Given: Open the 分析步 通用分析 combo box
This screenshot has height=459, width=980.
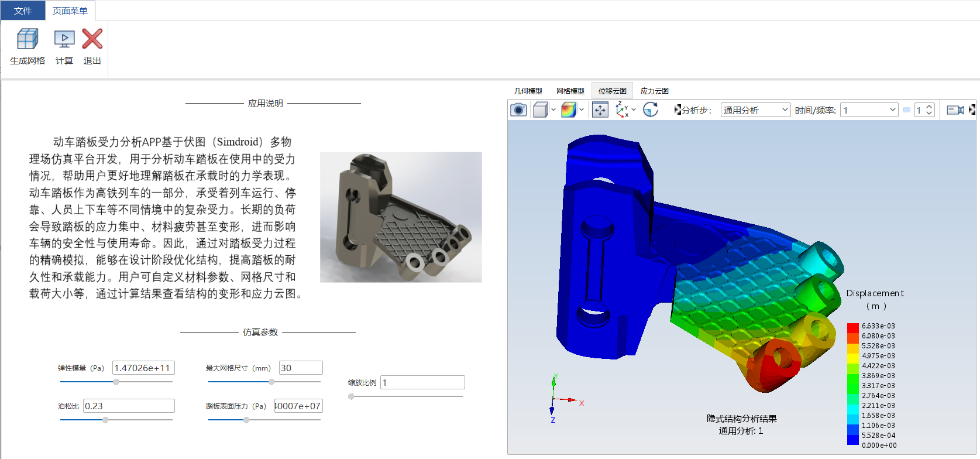Looking at the screenshot, I should (755, 110).
